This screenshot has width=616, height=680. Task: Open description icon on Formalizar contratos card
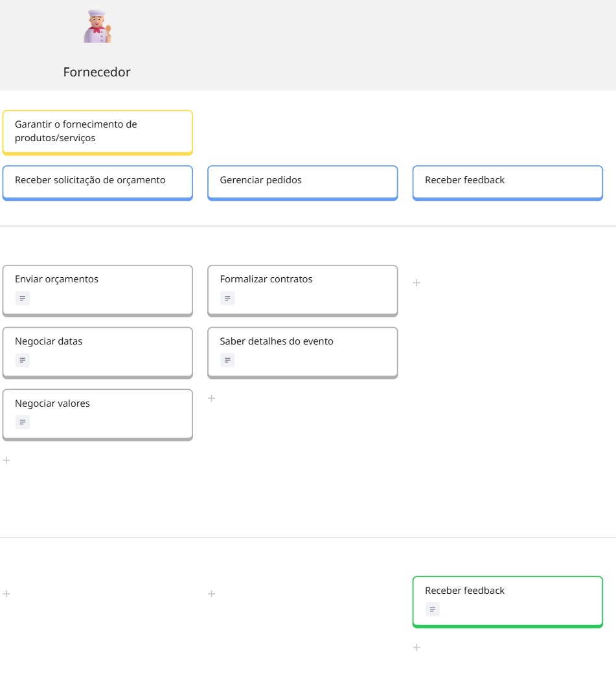pyautogui.click(x=227, y=299)
